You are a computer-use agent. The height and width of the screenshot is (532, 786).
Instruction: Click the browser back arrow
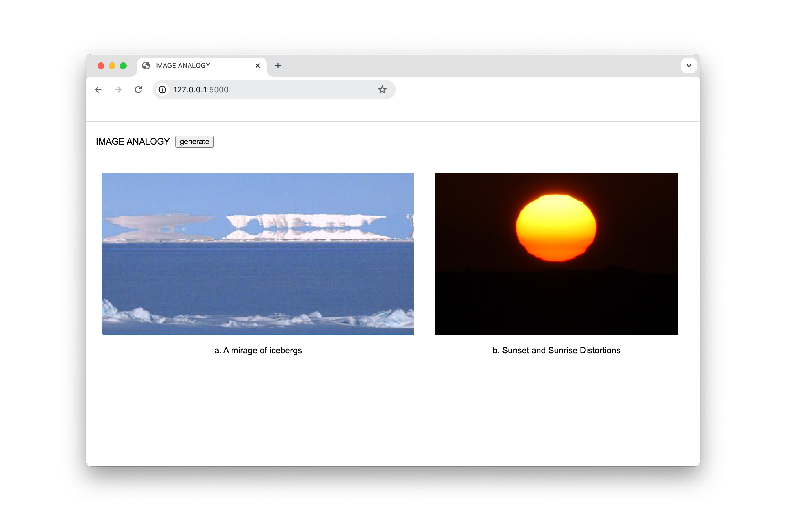(98, 90)
